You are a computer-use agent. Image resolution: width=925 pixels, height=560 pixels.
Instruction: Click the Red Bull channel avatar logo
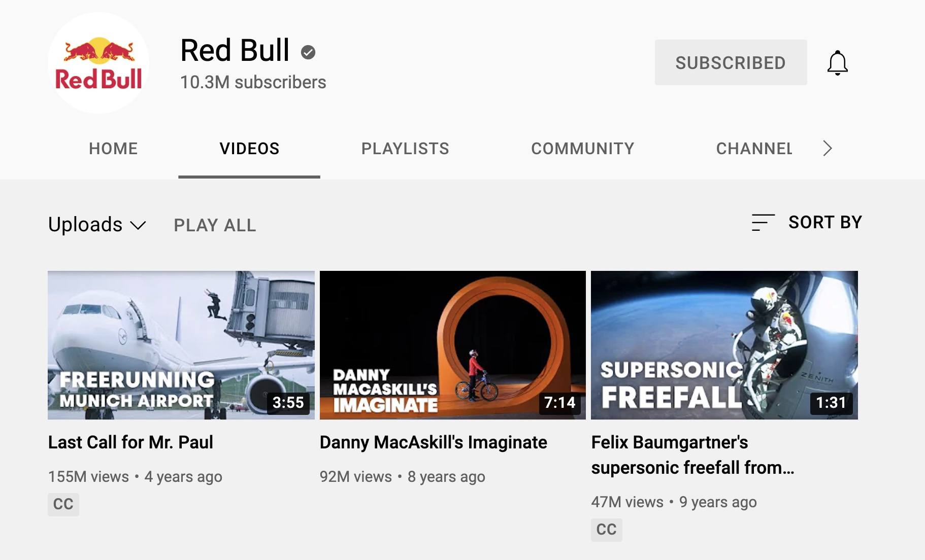[x=98, y=63]
